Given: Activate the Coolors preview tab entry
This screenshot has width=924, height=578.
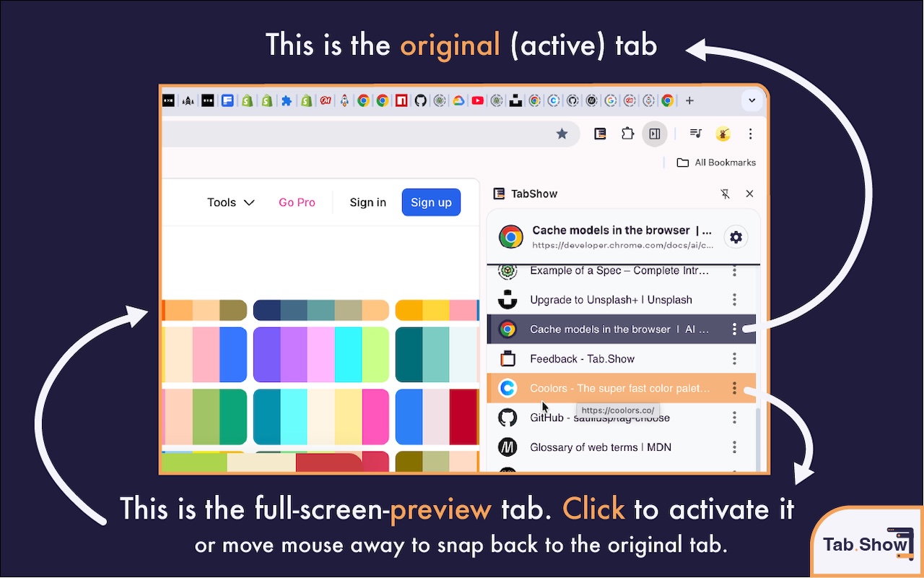Looking at the screenshot, I should 622,388.
